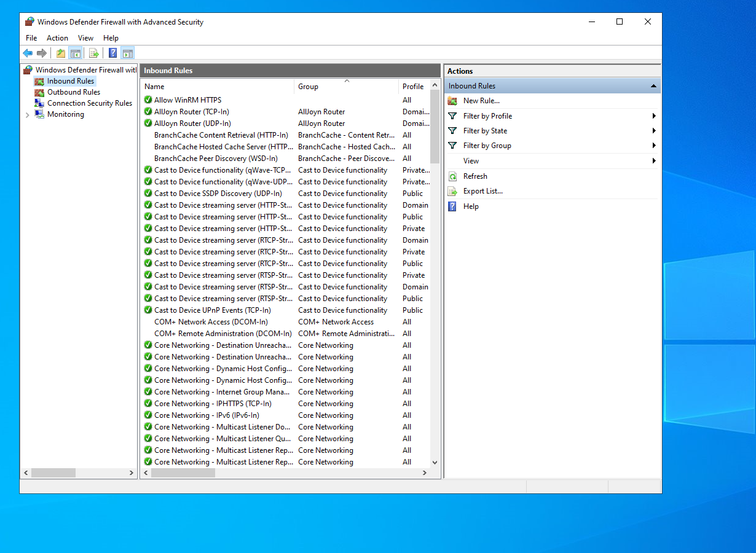Click the enabled check icon for Allow WinRM HTTPS
756x553 pixels.
click(x=148, y=100)
